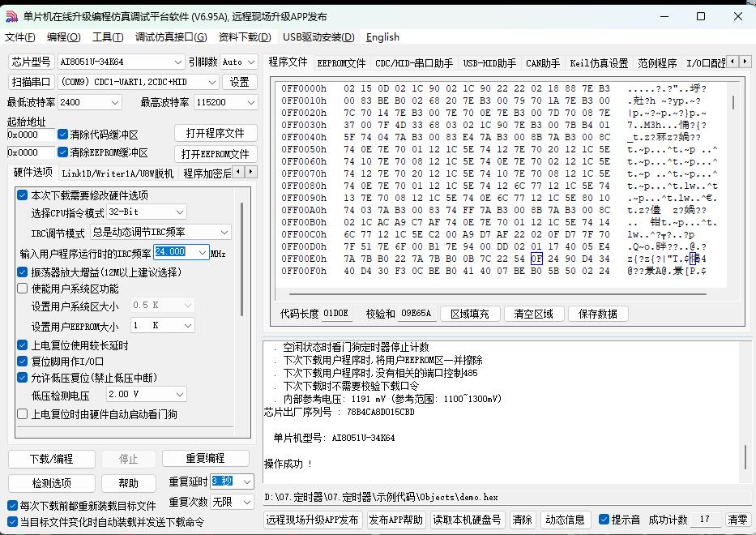Screen dimensions: 756x535
Task: Open 文件(F) menu
Action: tap(20, 37)
